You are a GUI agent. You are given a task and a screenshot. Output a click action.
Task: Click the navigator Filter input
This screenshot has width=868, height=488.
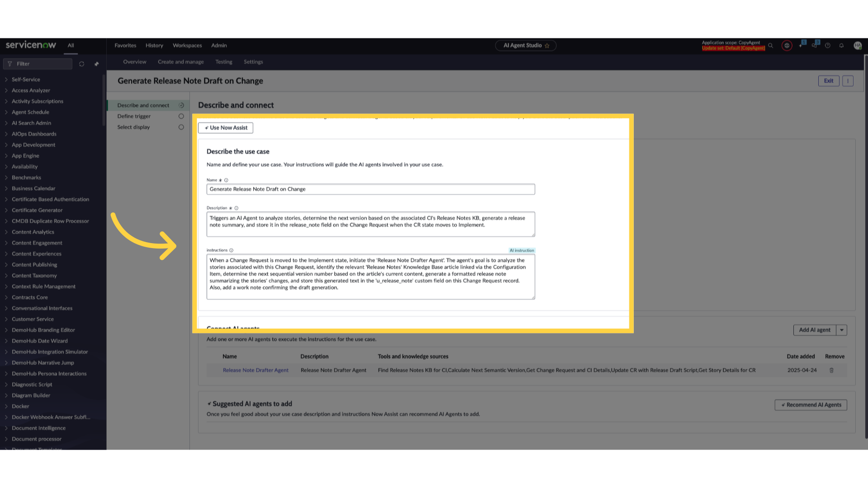[38, 64]
